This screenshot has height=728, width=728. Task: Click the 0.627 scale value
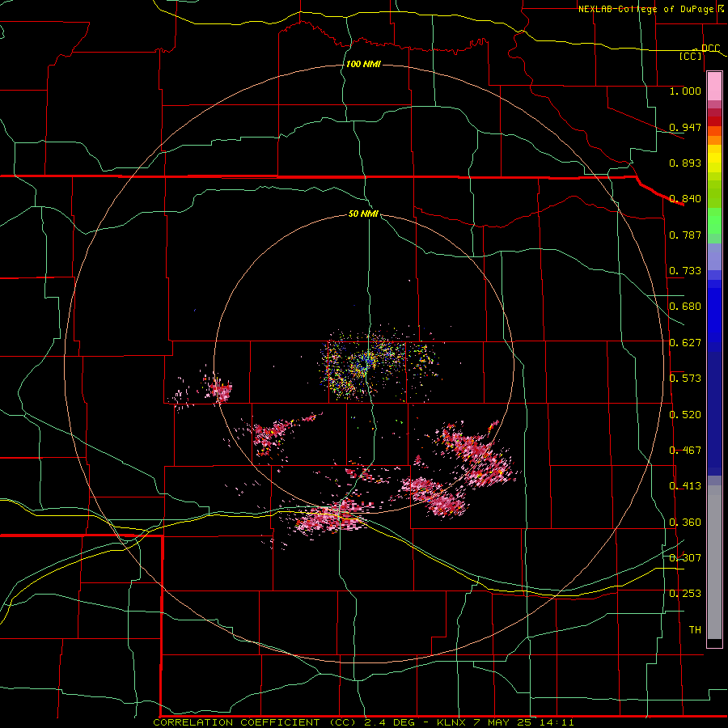click(x=685, y=343)
